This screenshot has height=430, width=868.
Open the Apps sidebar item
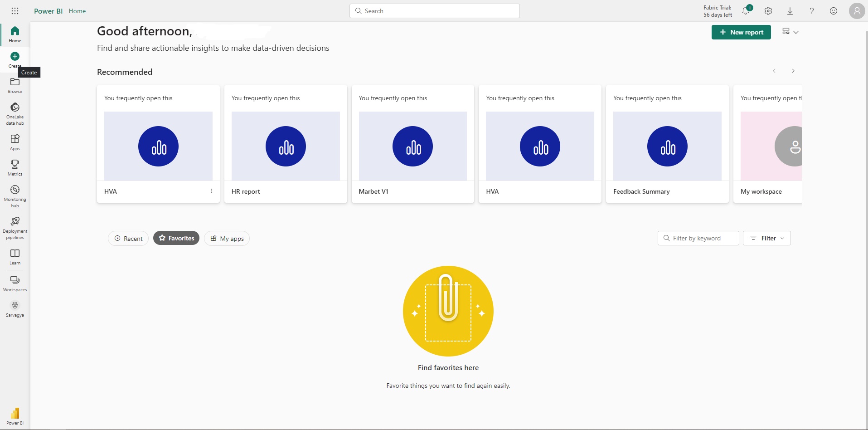pyautogui.click(x=15, y=142)
